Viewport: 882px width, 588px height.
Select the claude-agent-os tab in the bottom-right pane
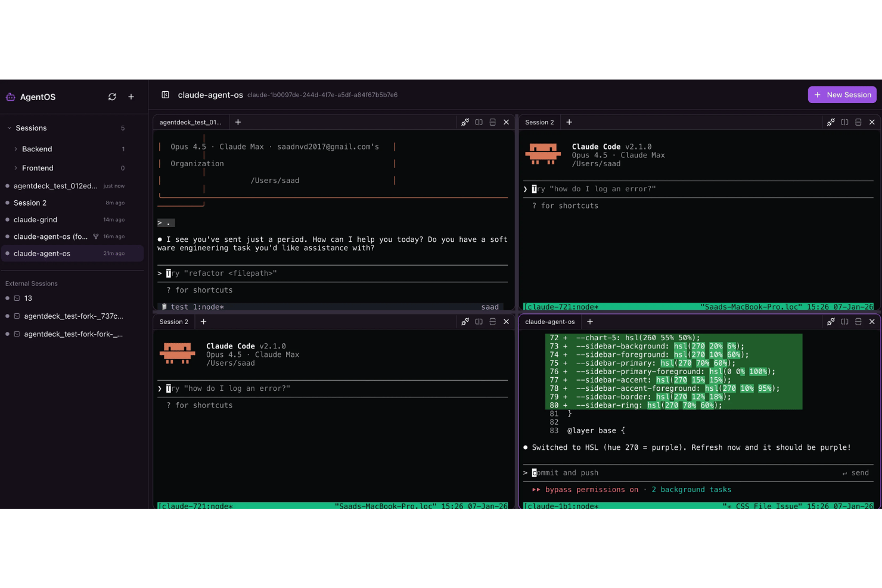(550, 322)
